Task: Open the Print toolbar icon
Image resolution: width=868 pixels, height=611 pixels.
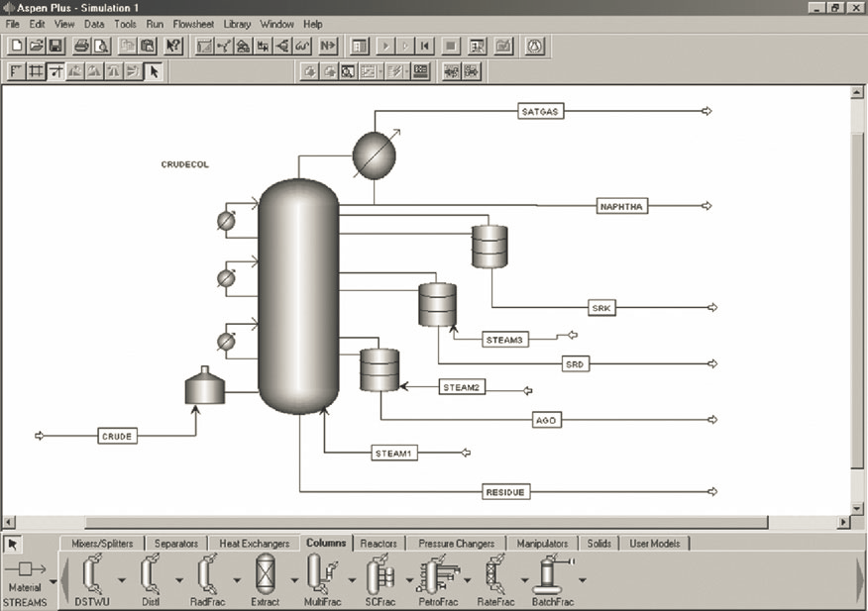Action: [81, 46]
